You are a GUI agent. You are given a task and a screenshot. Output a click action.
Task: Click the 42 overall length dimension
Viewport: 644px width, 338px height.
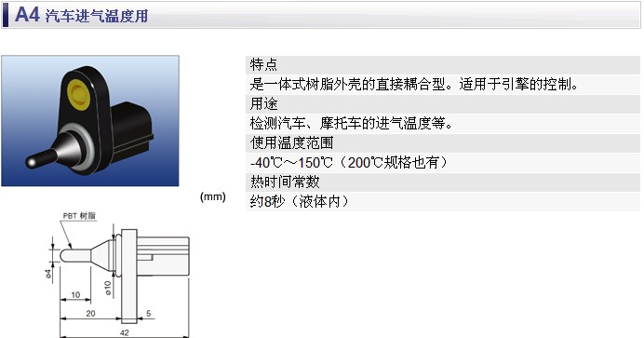(x=125, y=332)
